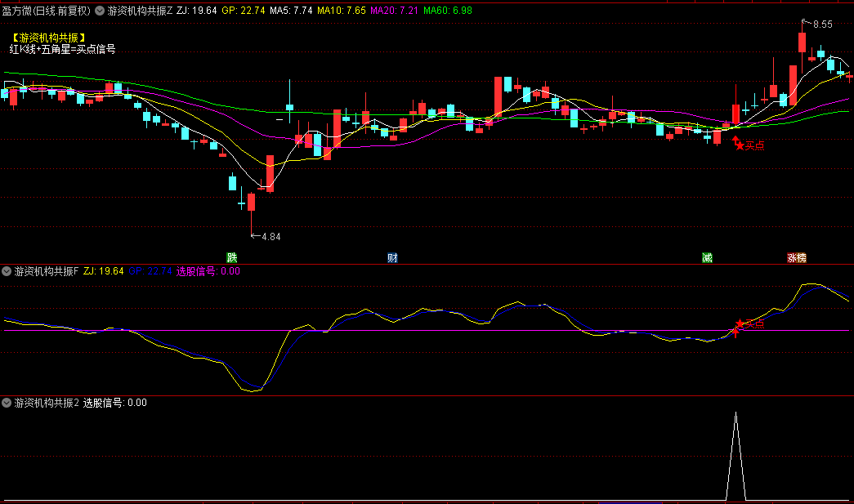Click the blue 财 event marker icon

click(x=392, y=257)
